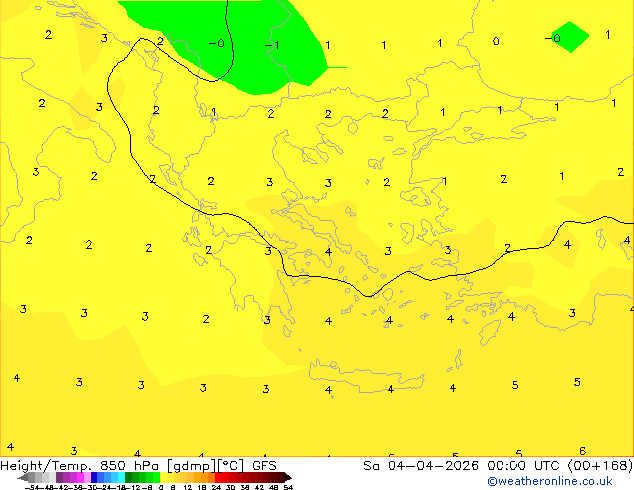
Task: Click the '-0' value inside the green diamond
Action: pos(553,38)
